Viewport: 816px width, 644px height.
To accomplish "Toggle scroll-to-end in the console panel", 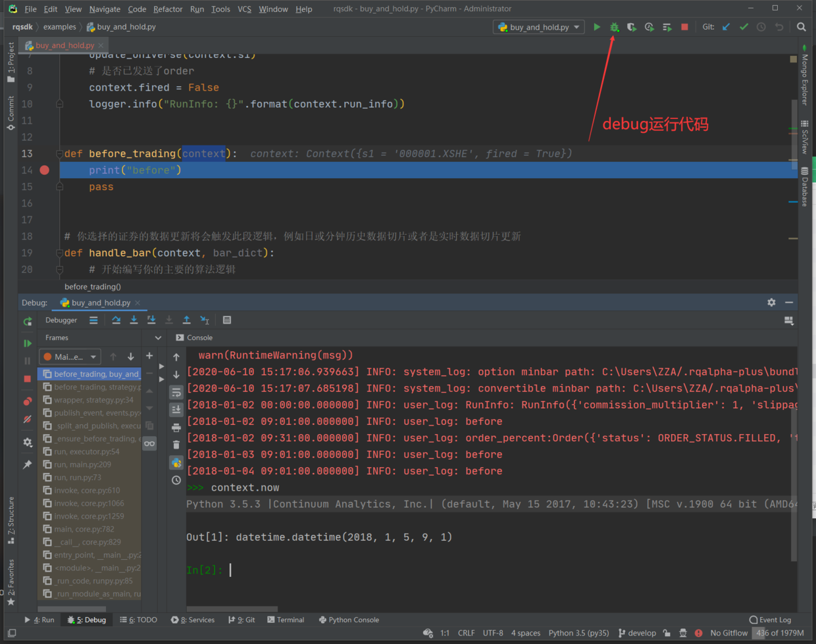I will (176, 409).
